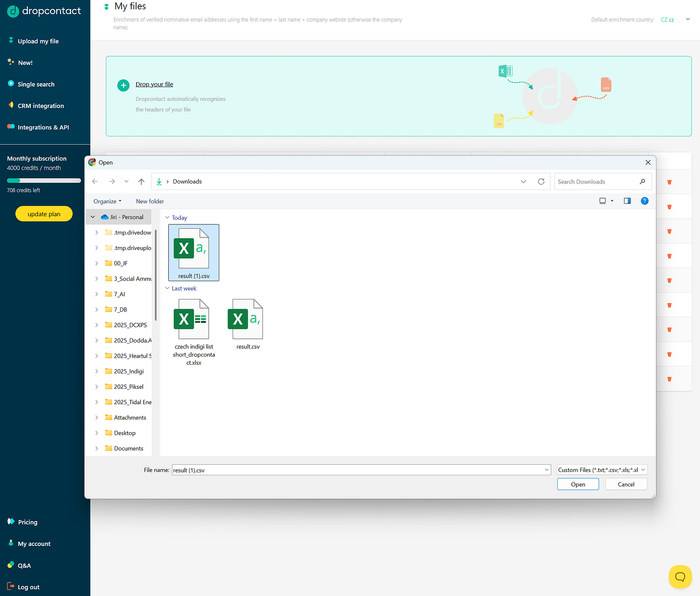Select the Documents folder
The width and height of the screenshot is (700, 596).
pos(124,448)
